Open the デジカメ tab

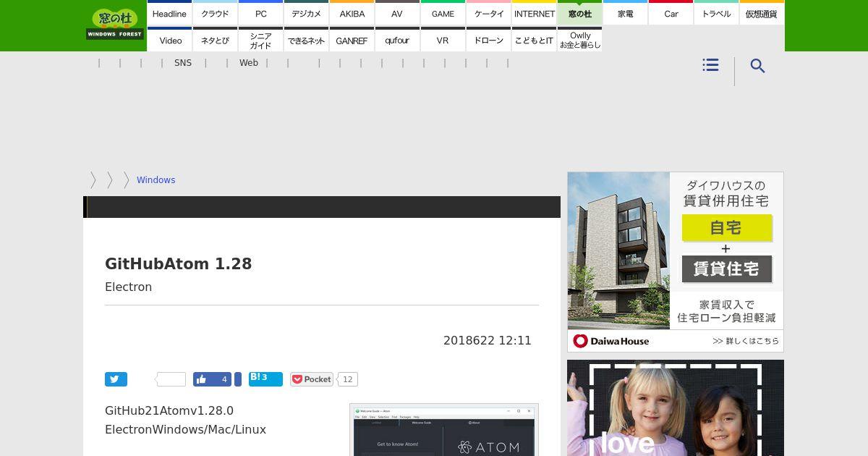pyautogui.click(x=306, y=14)
